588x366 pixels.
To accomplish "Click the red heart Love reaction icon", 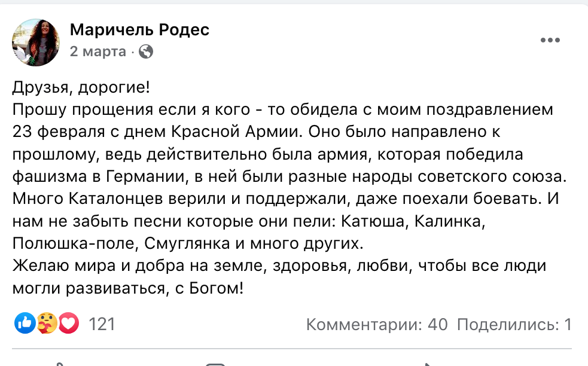I will pos(68,324).
